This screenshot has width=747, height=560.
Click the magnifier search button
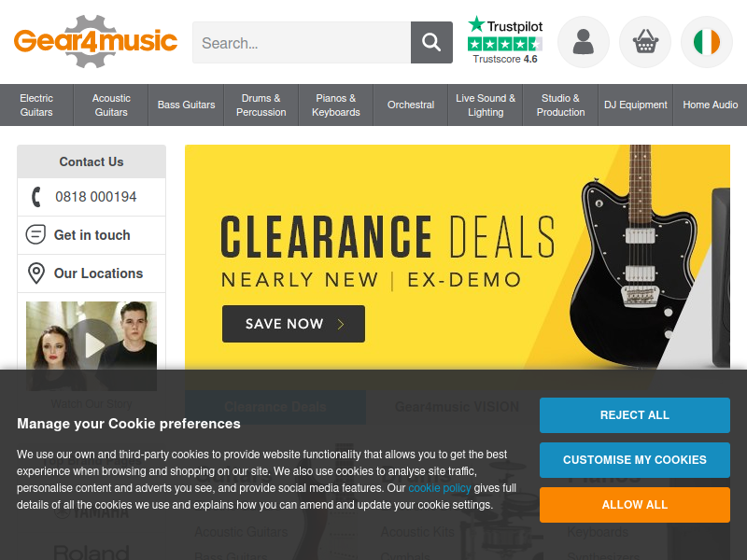pos(431,42)
